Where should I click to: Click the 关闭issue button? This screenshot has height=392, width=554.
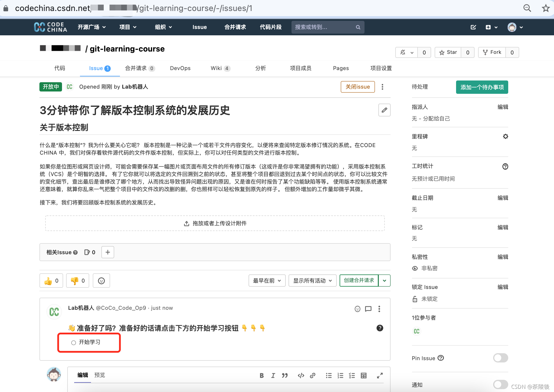tap(358, 87)
